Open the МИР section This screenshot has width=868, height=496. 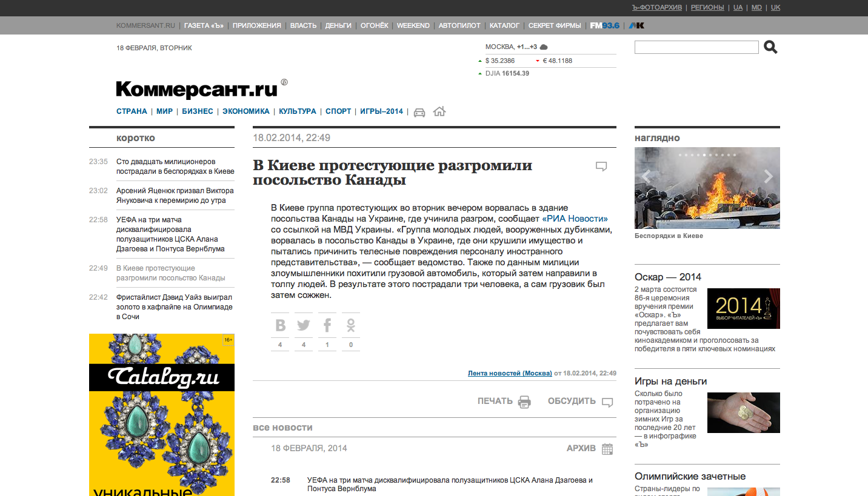click(x=164, y=111)
